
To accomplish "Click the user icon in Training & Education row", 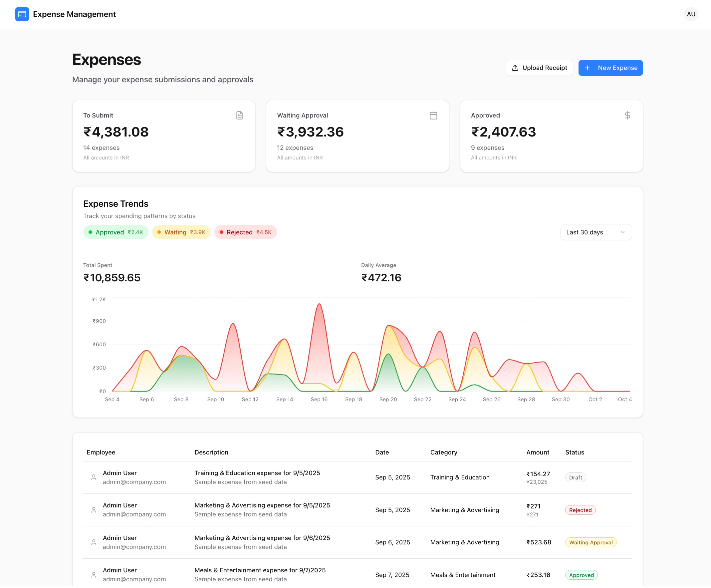I will pyautogui.click(x=94, y=477).
